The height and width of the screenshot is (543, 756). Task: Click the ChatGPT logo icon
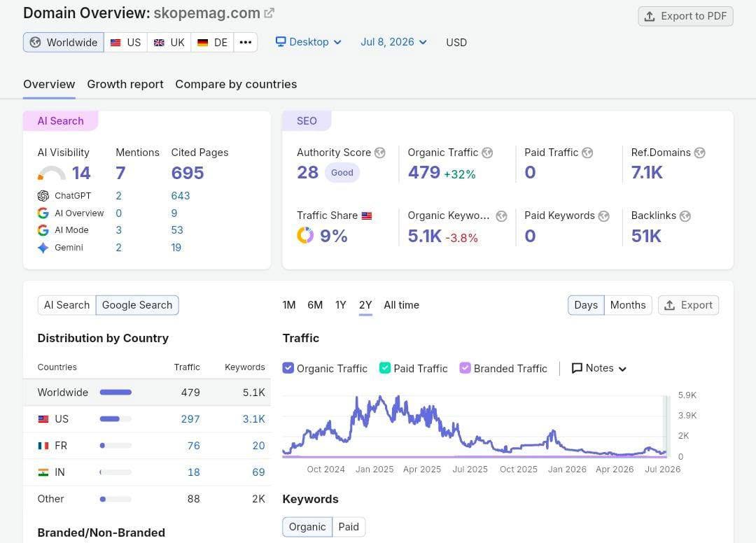tap(43, 196)
